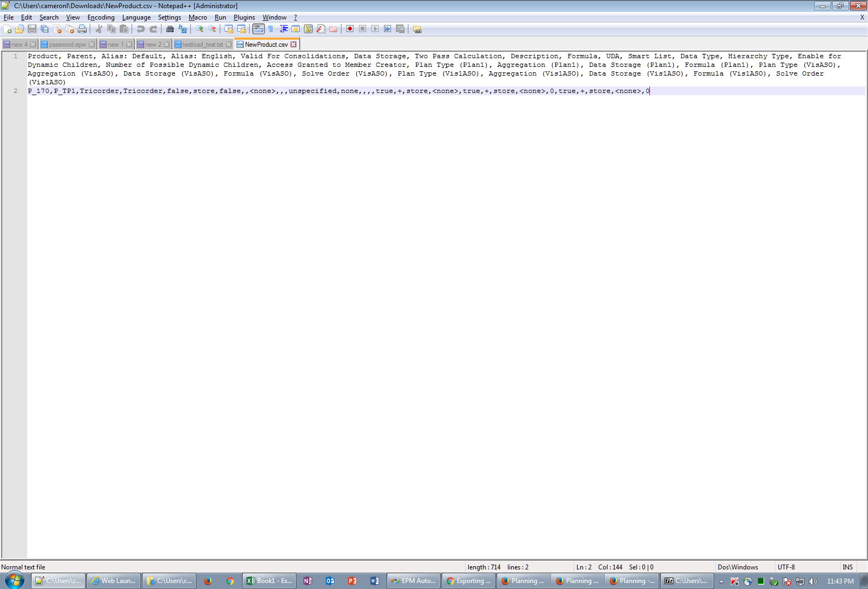Open the Edit menu
Image resolution: width=868 pixels, height=589 pixels.
tap(26, 17)
